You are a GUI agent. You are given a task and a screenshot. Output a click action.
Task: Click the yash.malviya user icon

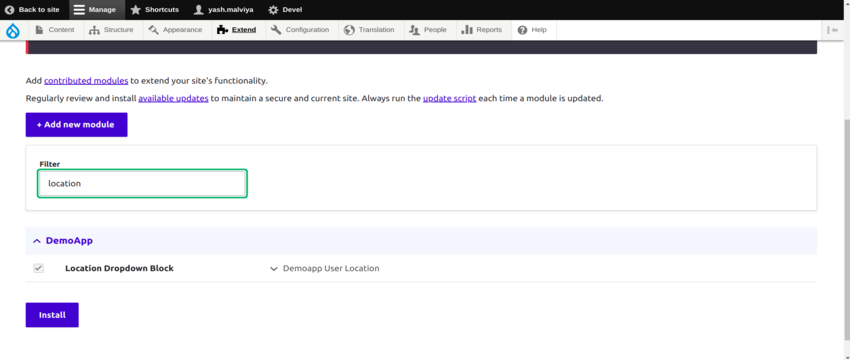click(198, 10)
